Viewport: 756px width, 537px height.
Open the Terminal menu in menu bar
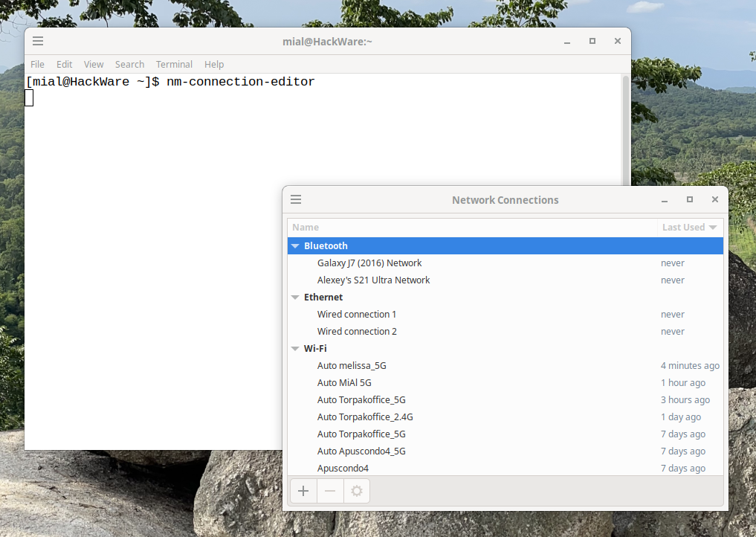(174, 65)
